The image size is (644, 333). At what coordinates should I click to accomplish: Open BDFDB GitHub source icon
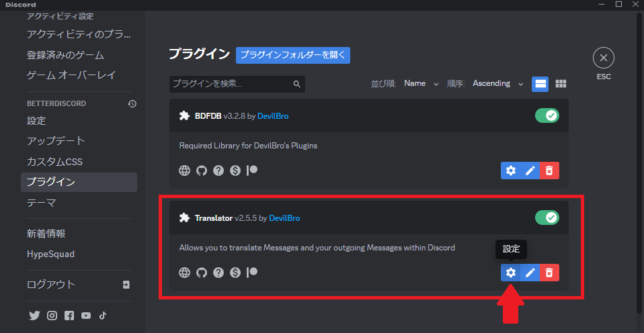click(x=201, y=171)
